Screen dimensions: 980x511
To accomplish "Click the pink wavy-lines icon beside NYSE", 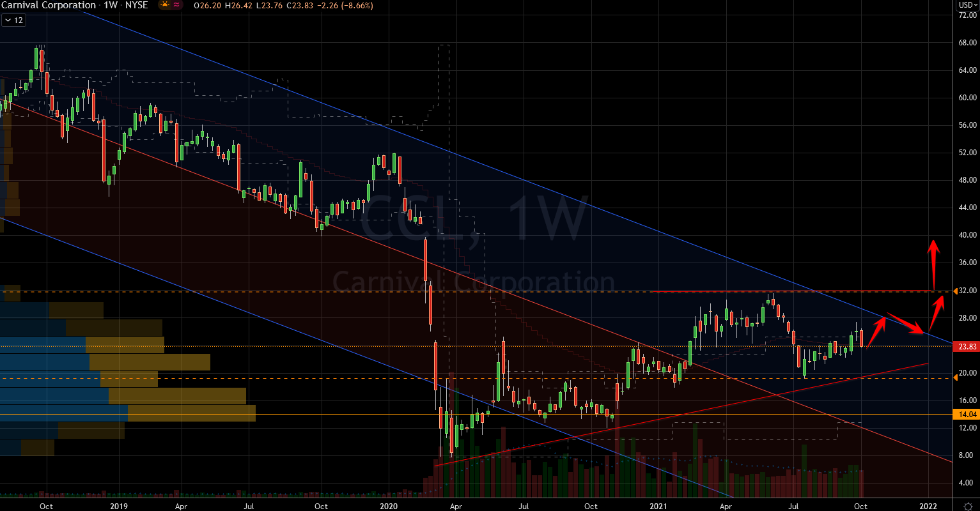I will (176, 5).
